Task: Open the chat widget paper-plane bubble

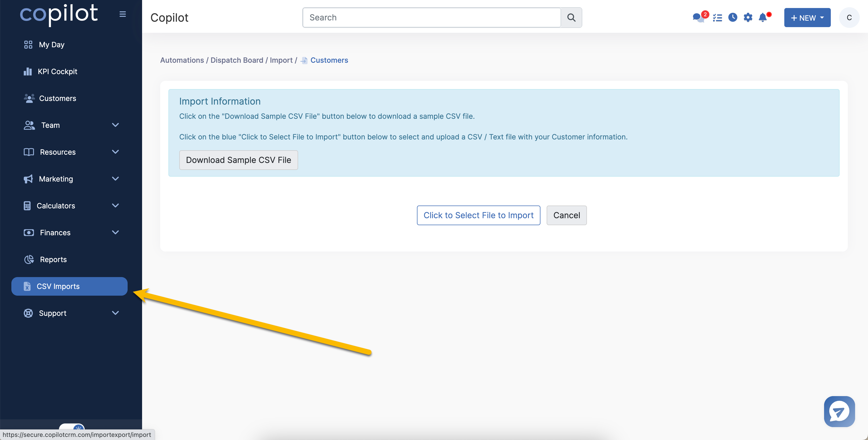Action: 839,411
